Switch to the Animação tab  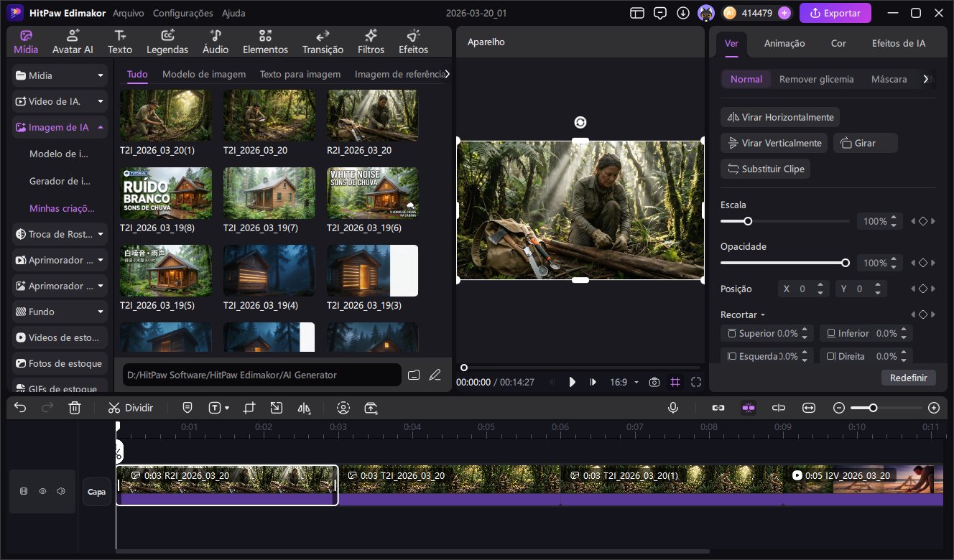784,43
